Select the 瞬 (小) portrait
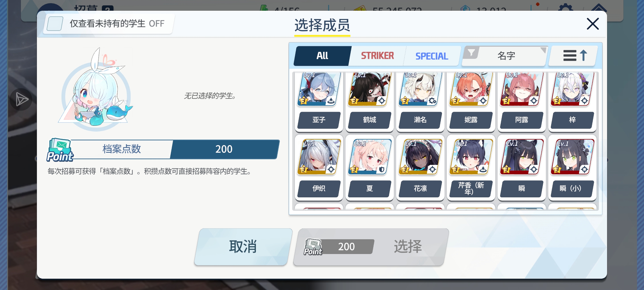 click(x=572, y=157)
